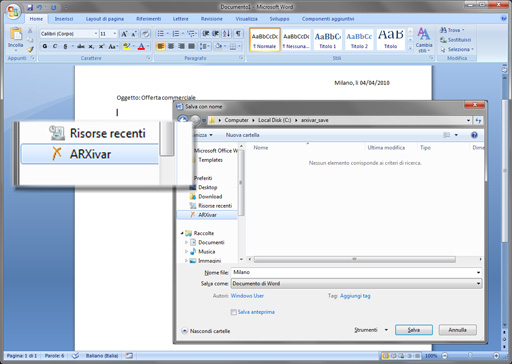Click the red font color icon

[141, 46]
